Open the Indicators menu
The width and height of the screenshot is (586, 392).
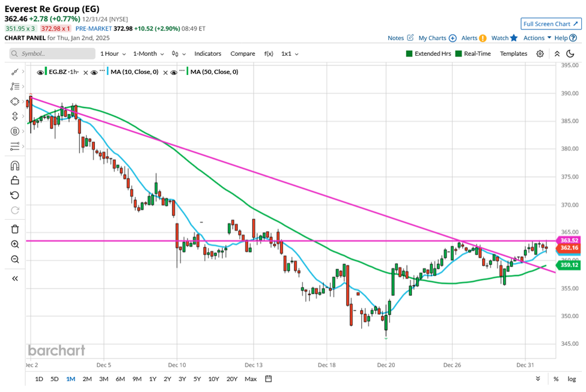coord(207,53)
